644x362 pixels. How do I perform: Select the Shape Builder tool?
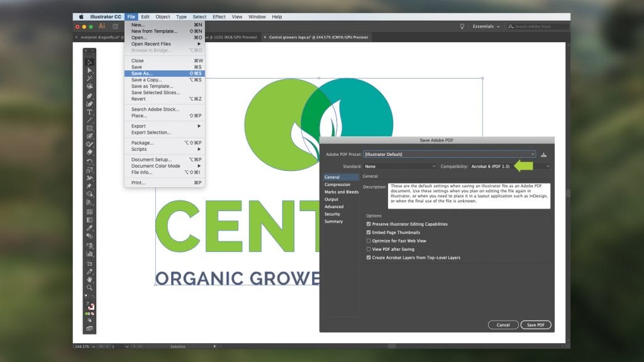pos(89,194)
